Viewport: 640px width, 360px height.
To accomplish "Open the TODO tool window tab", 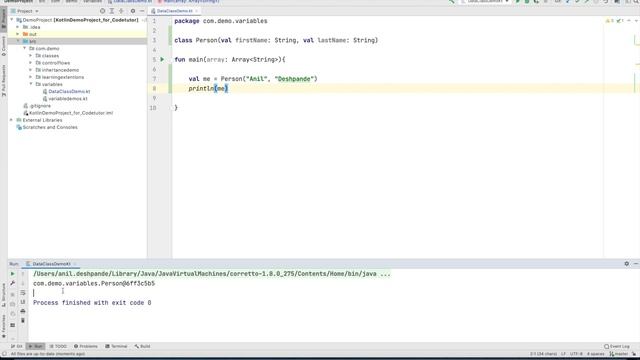I will click(58, 346).
